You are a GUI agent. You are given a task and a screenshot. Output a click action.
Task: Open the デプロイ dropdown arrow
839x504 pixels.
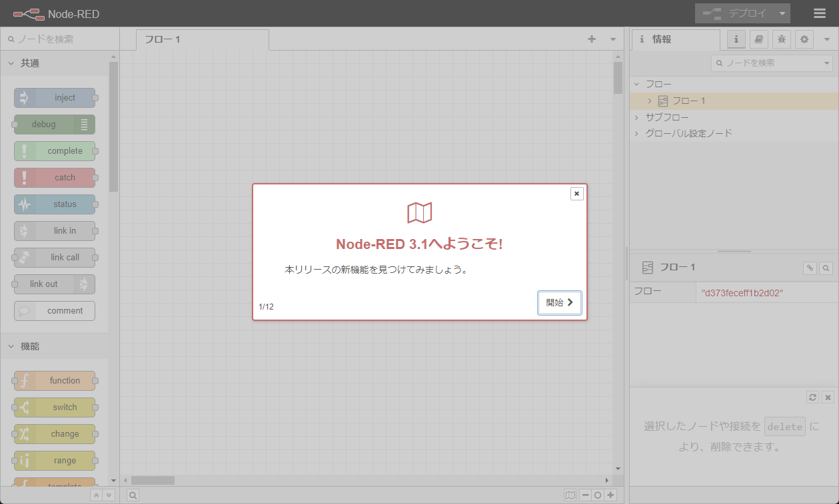[782, 13]
